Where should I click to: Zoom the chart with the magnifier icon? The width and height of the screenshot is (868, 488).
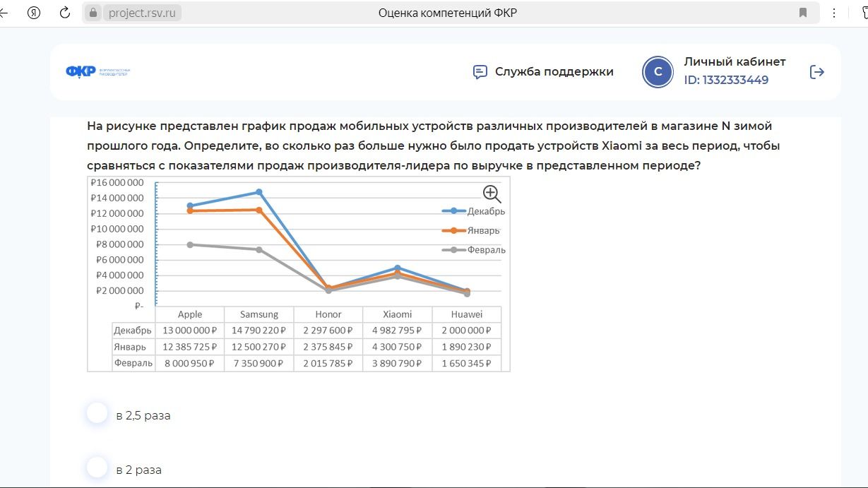[492, 194]
